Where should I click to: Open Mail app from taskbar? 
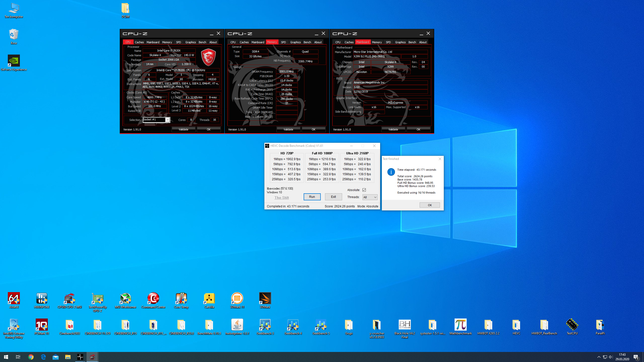(x=56, y=357)
